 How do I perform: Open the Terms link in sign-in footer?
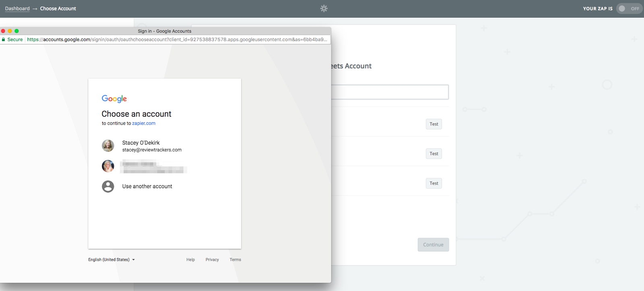point(235,260)
